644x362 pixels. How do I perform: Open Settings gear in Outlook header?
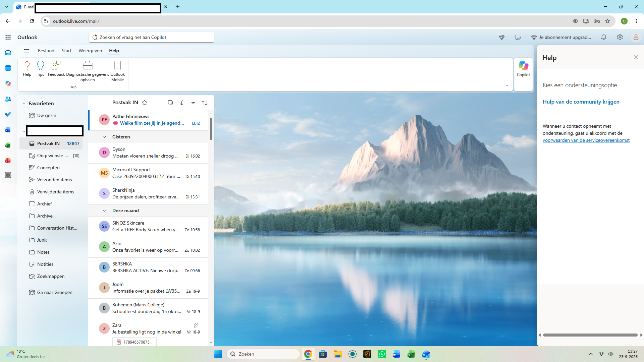[620, 37]
